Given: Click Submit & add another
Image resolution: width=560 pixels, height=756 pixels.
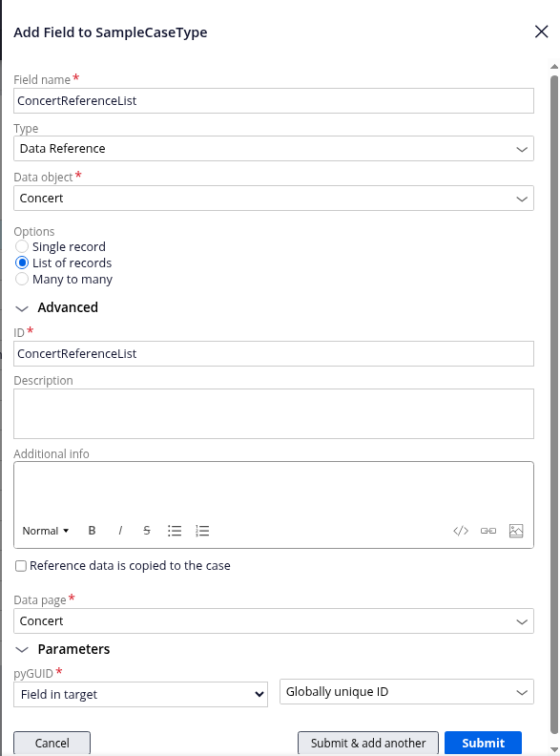Looking at the screenshot, I should 368,743.
